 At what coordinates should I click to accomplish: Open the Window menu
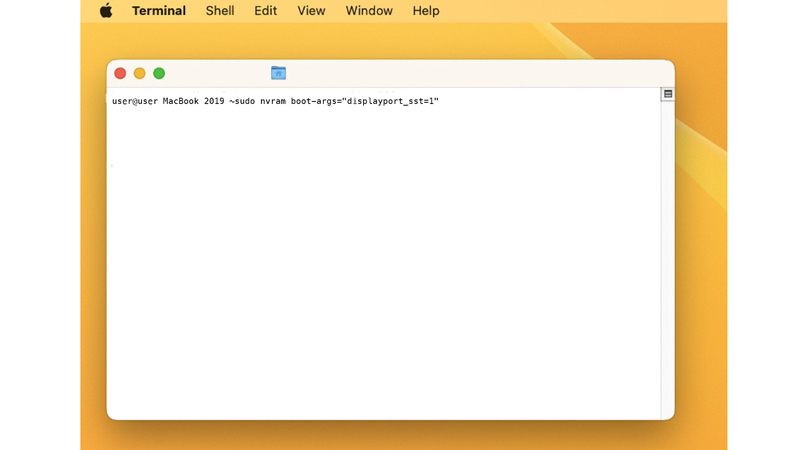pos(369,11)
